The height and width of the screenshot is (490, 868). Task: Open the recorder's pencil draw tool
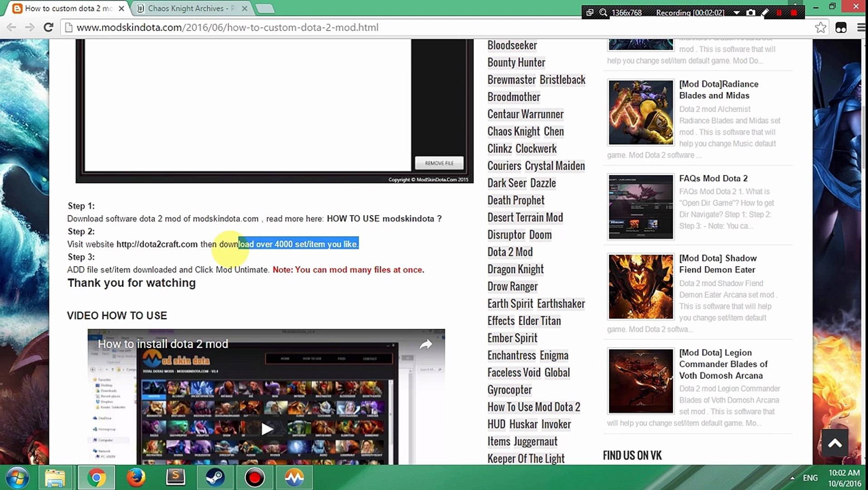tap(765, 13)
